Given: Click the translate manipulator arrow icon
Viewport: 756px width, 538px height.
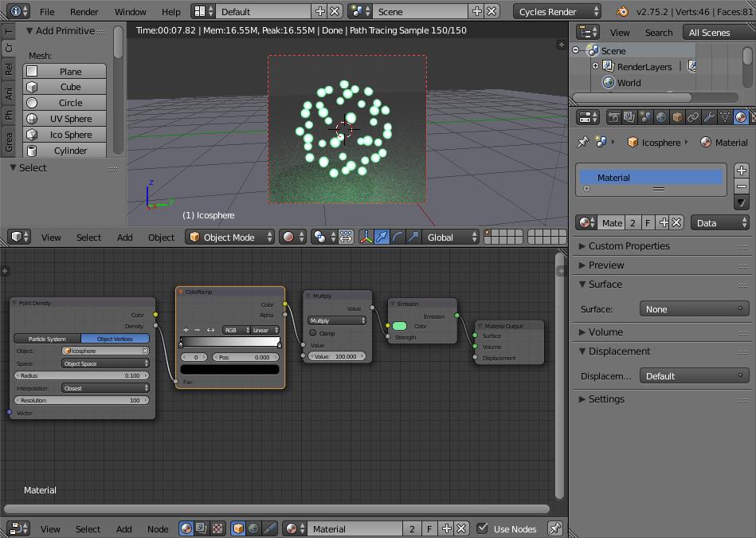Looking at the screenshot, I should (382, 237).
